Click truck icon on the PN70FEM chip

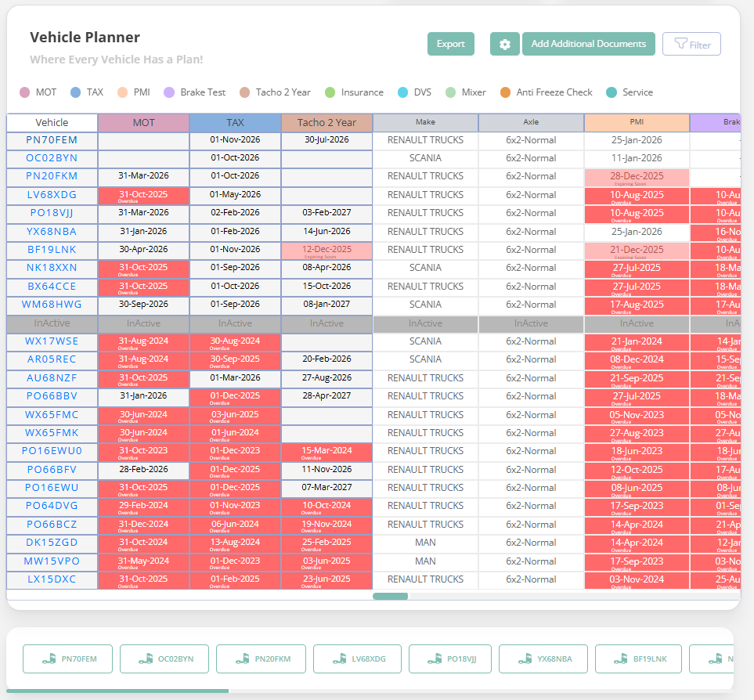(49, 659)
